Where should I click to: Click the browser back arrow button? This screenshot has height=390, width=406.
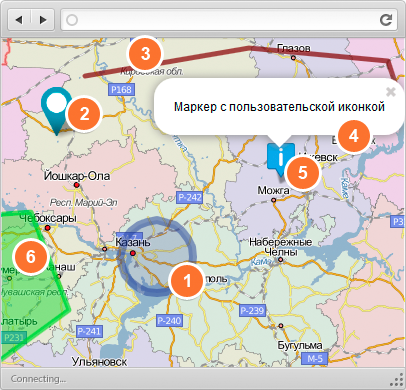[19, 20]
